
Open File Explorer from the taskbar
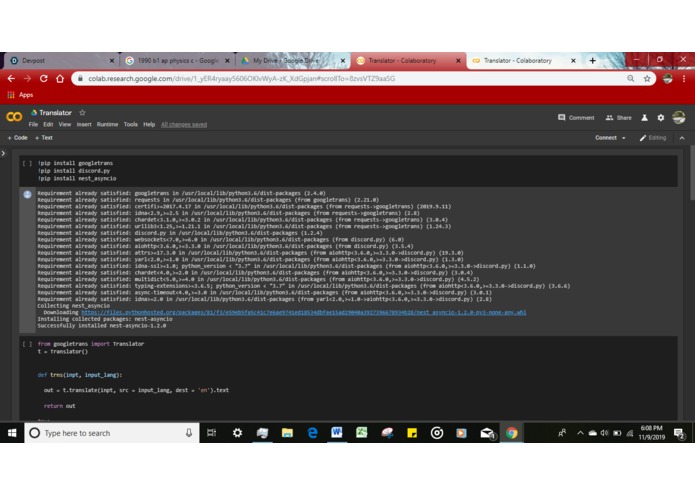pyautogui.click(x=287, y=433)
